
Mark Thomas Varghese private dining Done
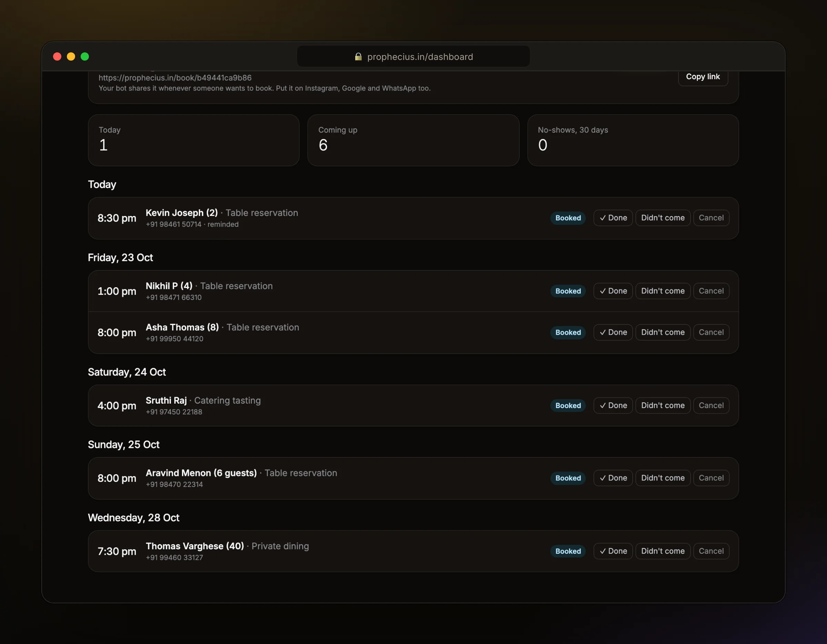click(x=613, y=551)
